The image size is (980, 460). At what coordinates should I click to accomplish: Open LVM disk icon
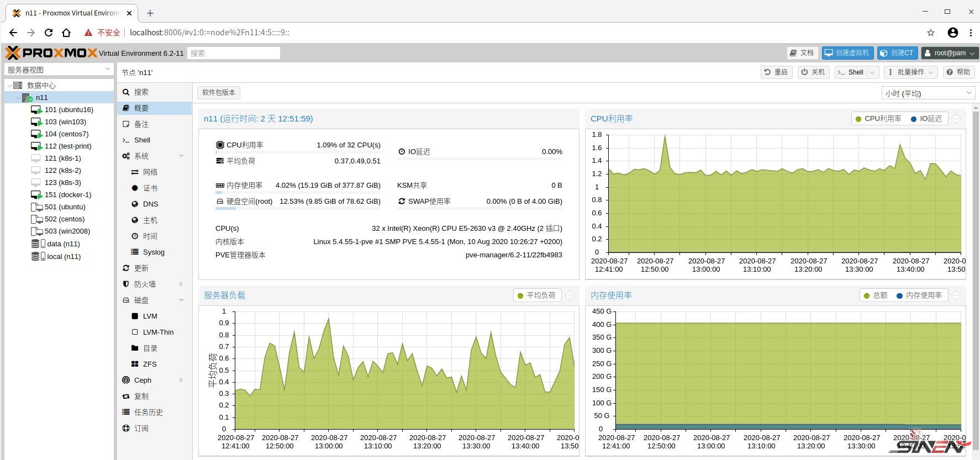[135, 316]
